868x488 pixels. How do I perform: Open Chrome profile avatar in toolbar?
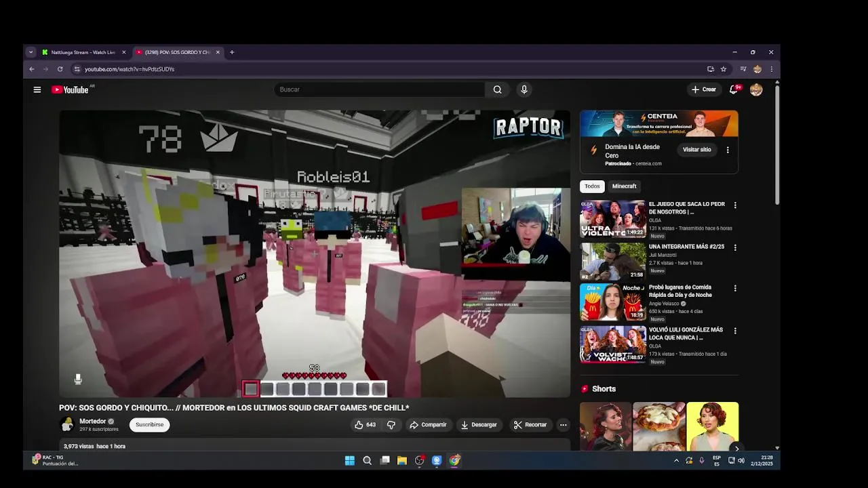(x=757, y=69)
